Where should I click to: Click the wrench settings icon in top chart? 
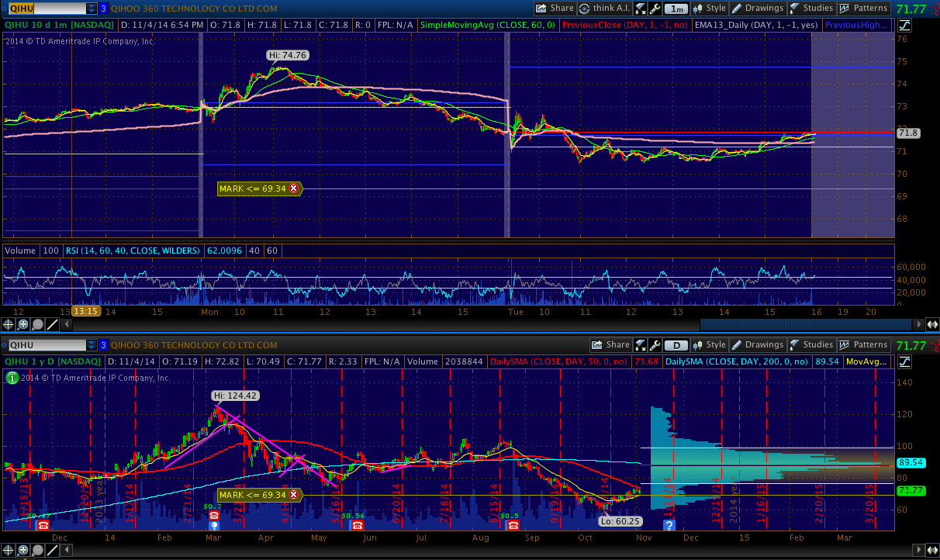tap(655, 9)
